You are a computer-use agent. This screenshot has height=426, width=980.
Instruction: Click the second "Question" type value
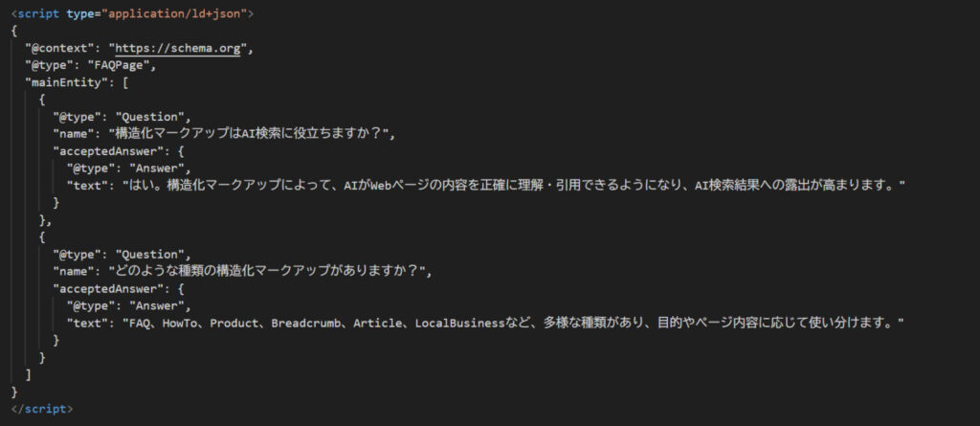pyautogui.click(x=152, y=254)
